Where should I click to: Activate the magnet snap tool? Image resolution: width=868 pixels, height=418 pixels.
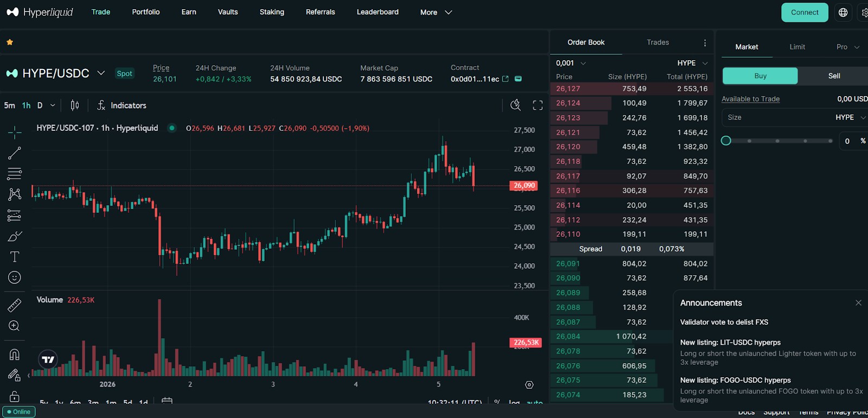[15, 354]
